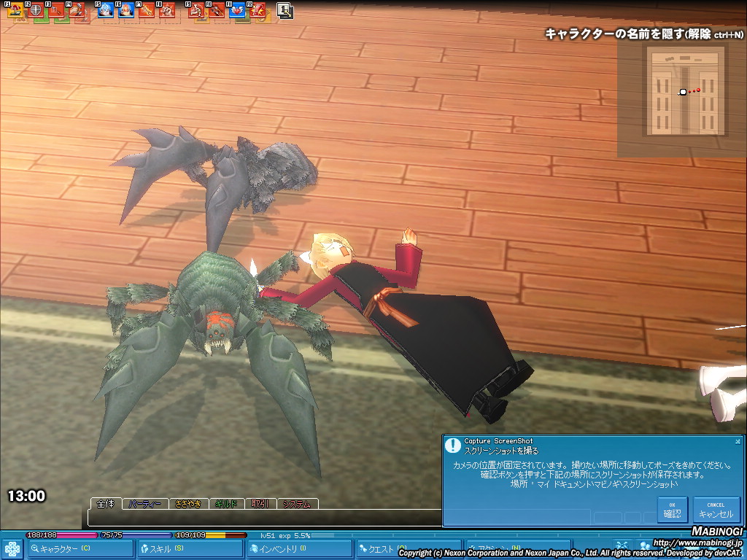Click the exclamation icon in capture dialog
This screenshot has height=560, width=747.
(x=452, y=446)
